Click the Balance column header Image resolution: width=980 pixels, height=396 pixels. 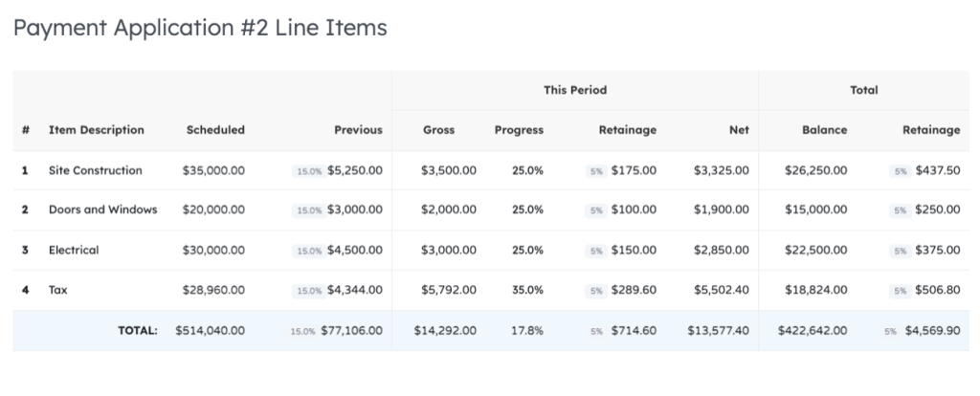click(x=824, y=130)
